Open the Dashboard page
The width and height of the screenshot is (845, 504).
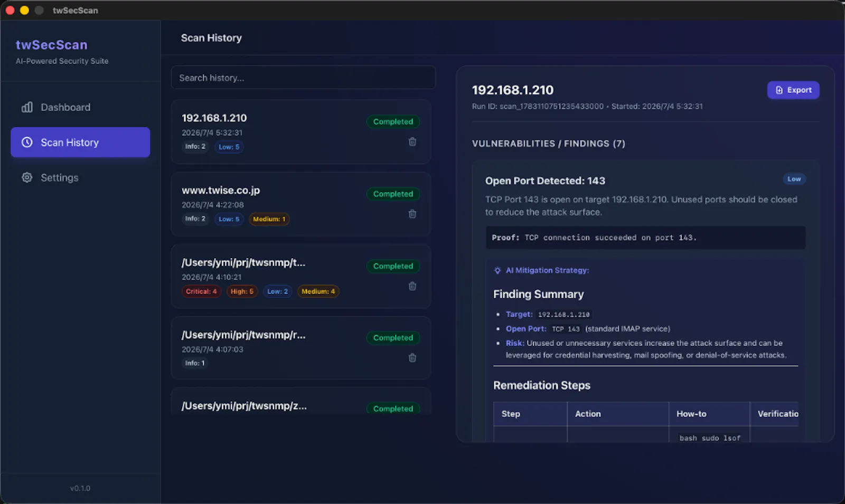(80, 107)
